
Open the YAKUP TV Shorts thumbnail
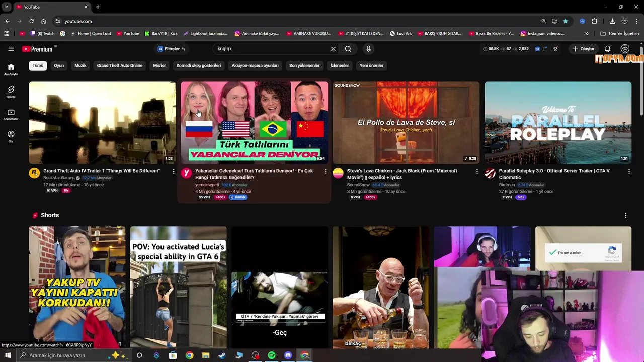click(x=77, y=287)
